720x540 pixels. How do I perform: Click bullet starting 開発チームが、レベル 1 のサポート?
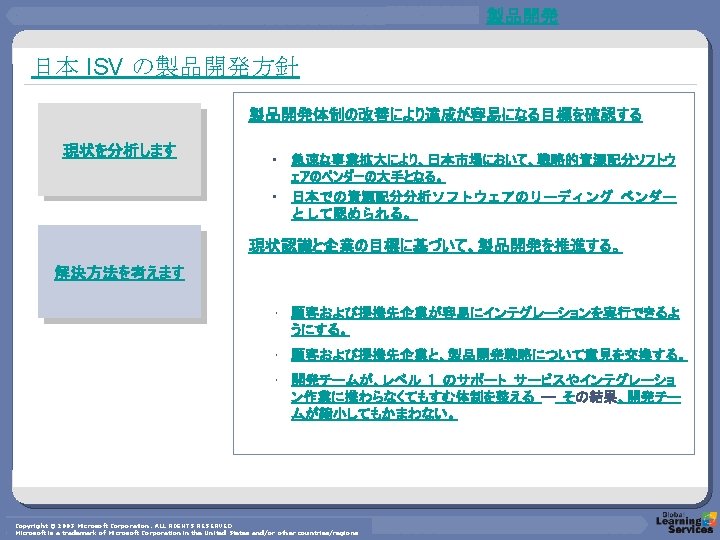click(485, 397)
